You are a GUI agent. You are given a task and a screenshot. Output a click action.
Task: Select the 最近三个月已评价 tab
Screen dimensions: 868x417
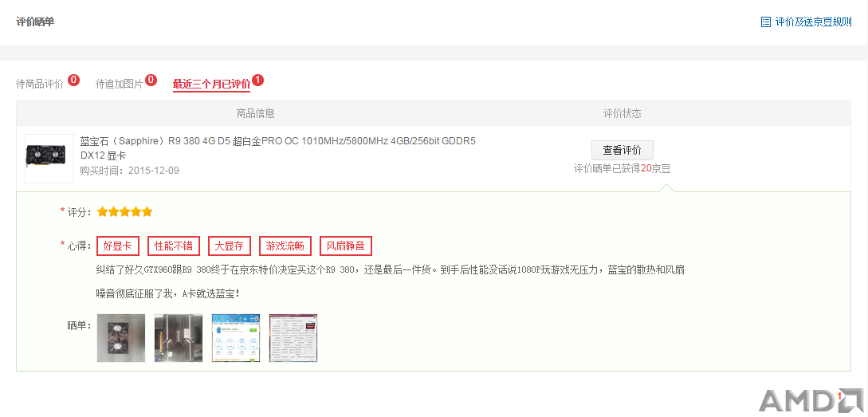pos(211,84)
